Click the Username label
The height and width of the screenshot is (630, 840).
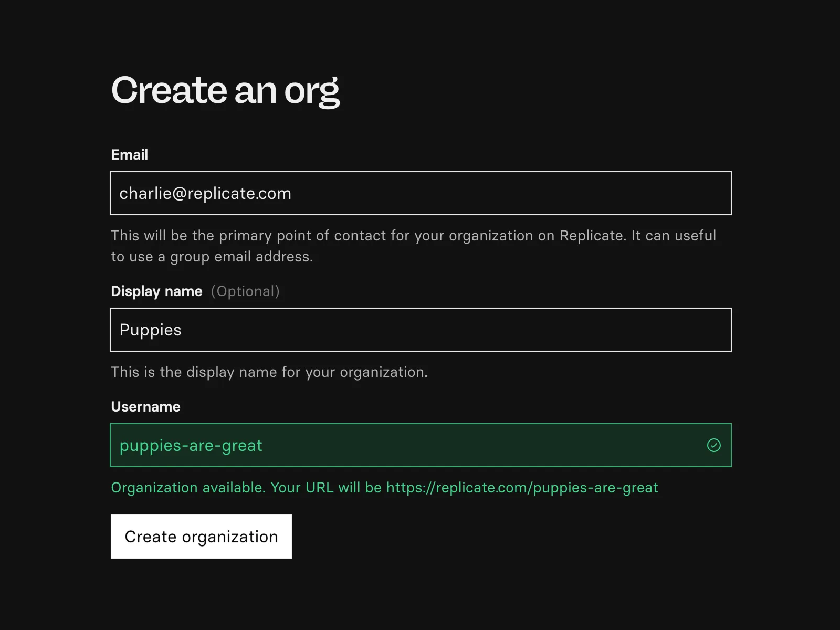click(x=145, y=407)
